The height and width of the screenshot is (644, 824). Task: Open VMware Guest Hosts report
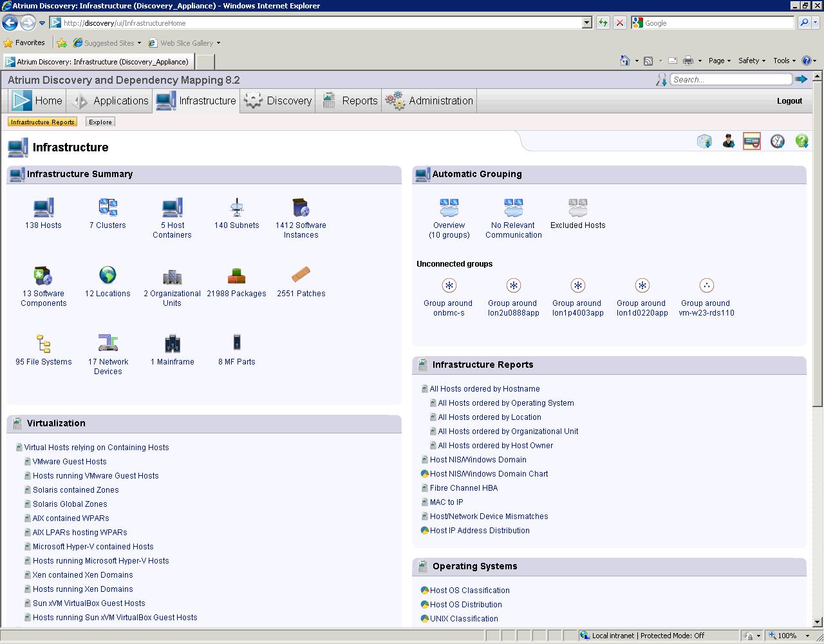click(70, 462)
